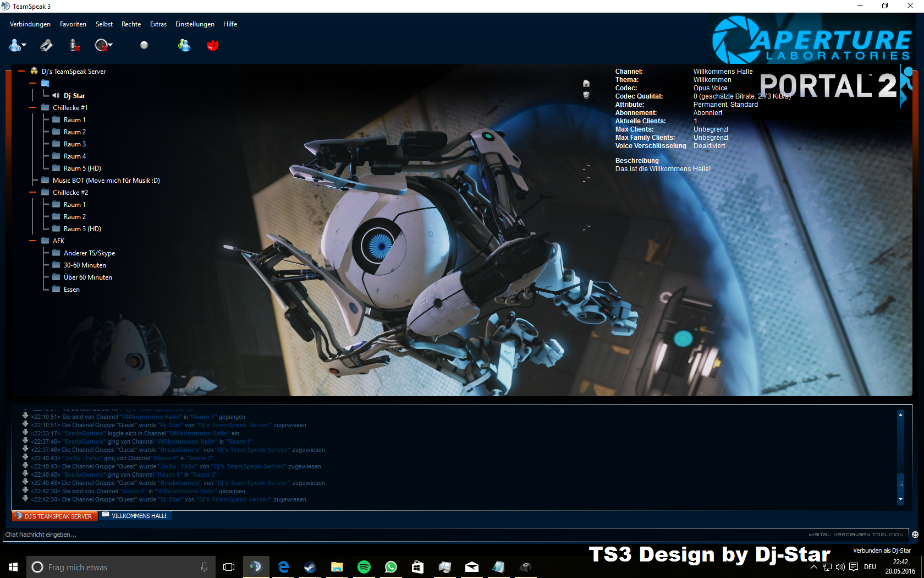The height and width of the screenshot is (578, 924).
Task: Collapse the Chillecke #1 channel group
Action: (32, 107)
